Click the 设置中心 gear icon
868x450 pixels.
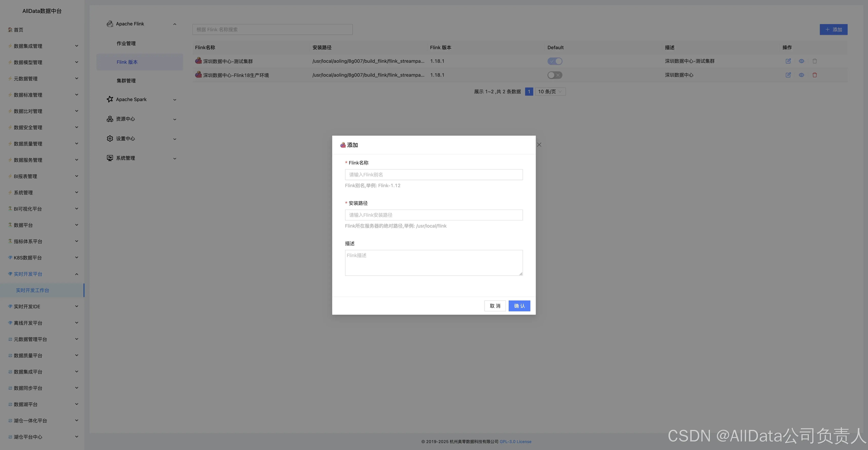coord(110,138)
